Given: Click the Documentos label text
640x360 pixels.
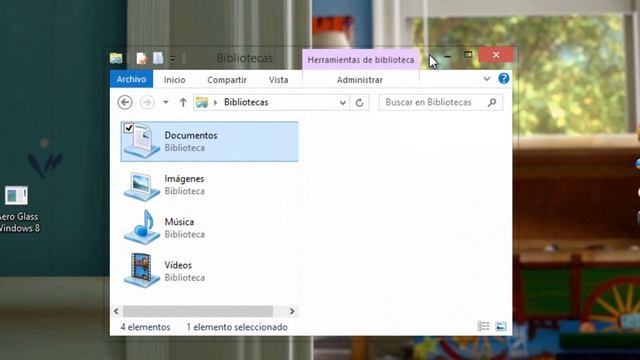Looking at the screenshot, I should [x=191, y=135].
